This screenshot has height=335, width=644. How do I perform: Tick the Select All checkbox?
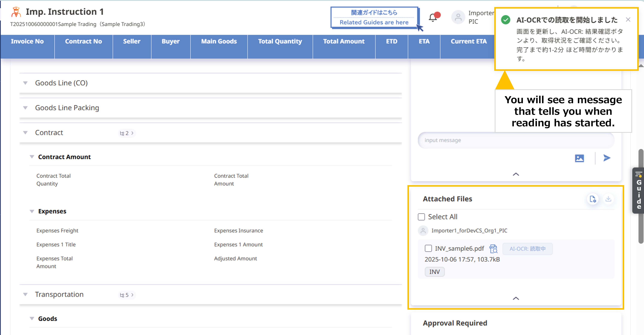422,217
